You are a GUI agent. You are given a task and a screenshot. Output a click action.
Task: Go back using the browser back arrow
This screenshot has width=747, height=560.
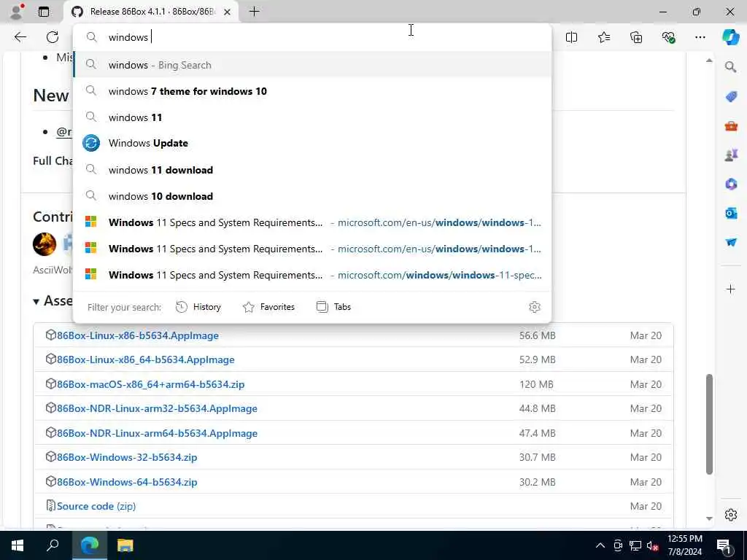(x=20, y=37)
